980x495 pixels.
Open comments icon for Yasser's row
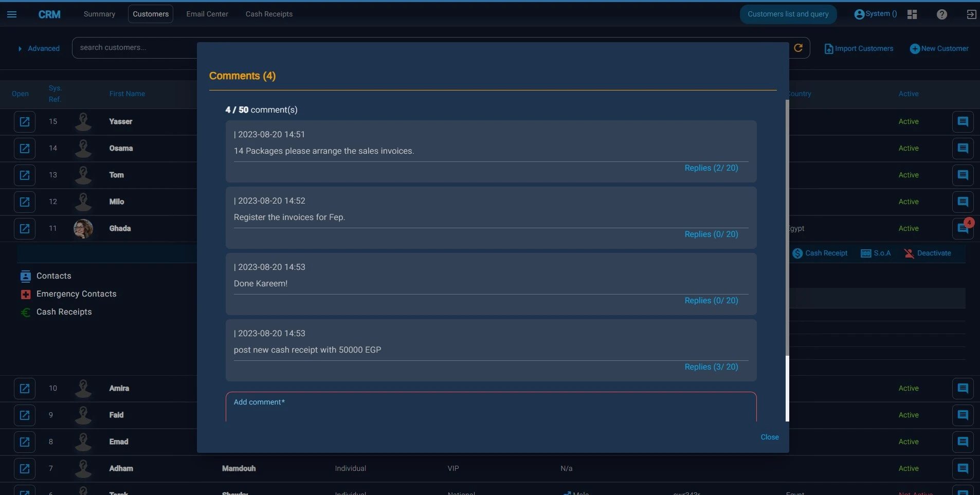963,122
